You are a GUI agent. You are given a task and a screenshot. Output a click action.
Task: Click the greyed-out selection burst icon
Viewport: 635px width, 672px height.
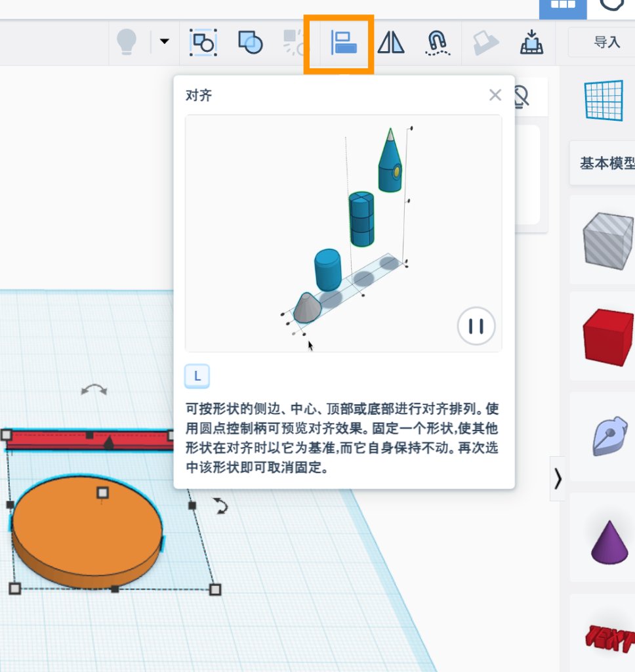tap(294, 42)
